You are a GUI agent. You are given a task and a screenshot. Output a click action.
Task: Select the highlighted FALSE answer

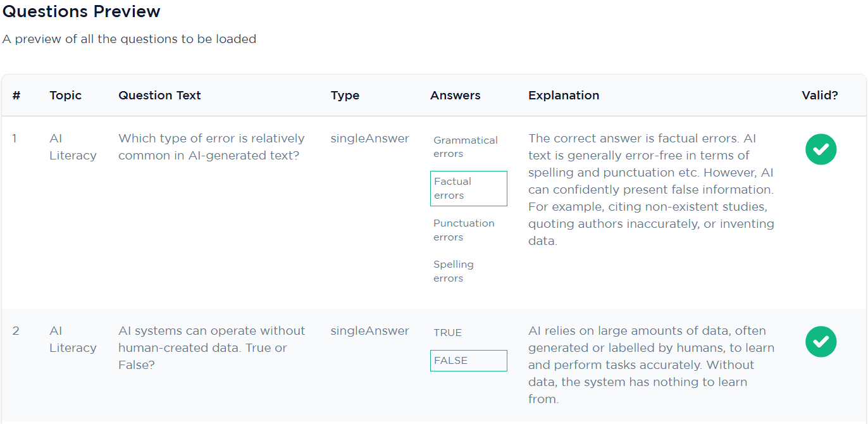pos(469,361)
